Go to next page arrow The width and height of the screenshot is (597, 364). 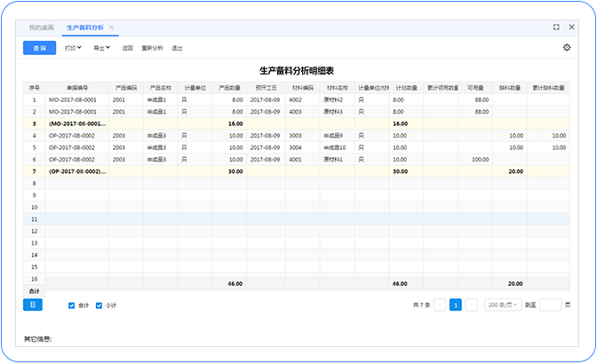click(471, 305)
